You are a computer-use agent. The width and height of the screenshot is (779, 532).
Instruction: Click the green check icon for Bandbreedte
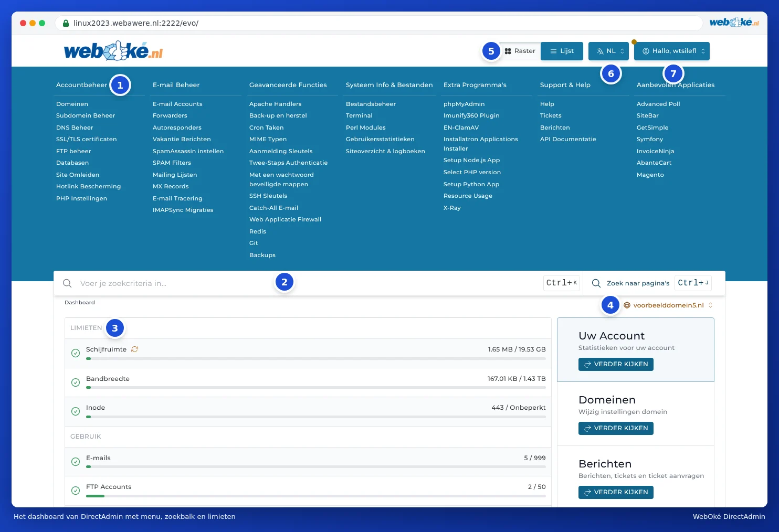coord(76,382)
